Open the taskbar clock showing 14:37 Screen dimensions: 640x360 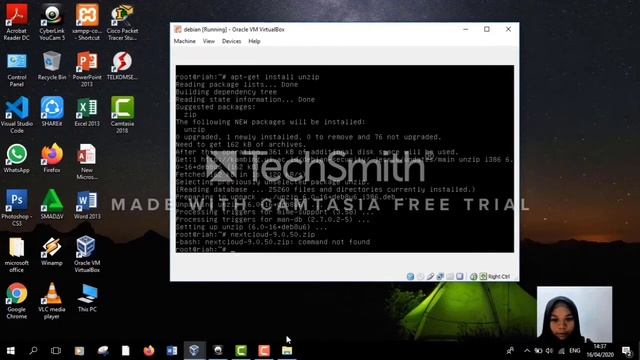click(x=600, y=351)
